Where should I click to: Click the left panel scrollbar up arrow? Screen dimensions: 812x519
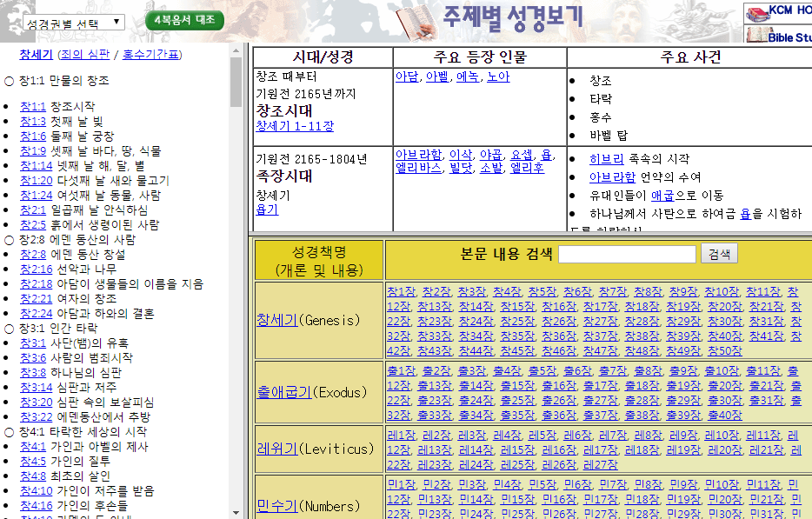pyautogui.click(x=236, y=50)
